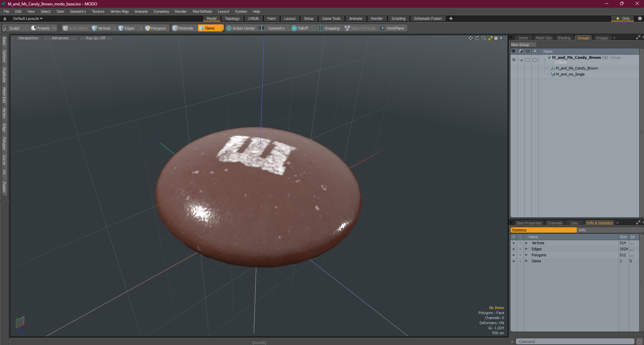Image resolution: width=644 pixels, height=345 pixels.
Task: Remove Polygons from selection with minus
Action: click(x=520, y=255)
